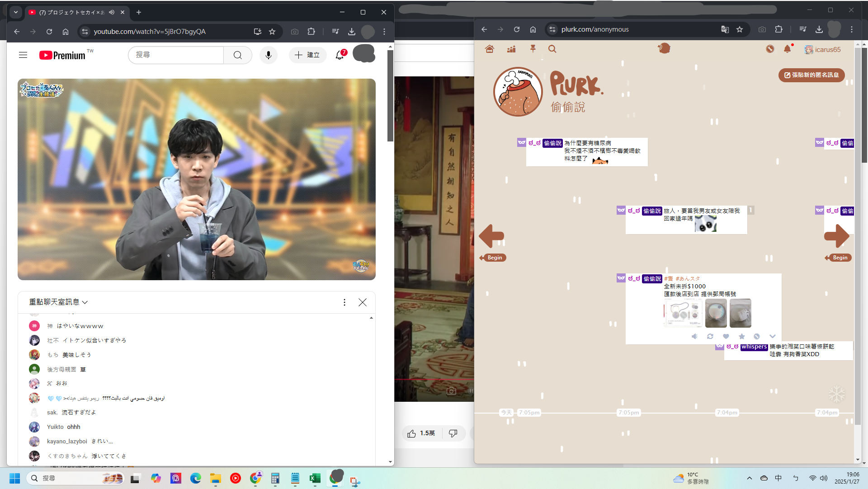Click the pin icon in Plurk toolbar
868x489 pixels.
tap(533, 49)
